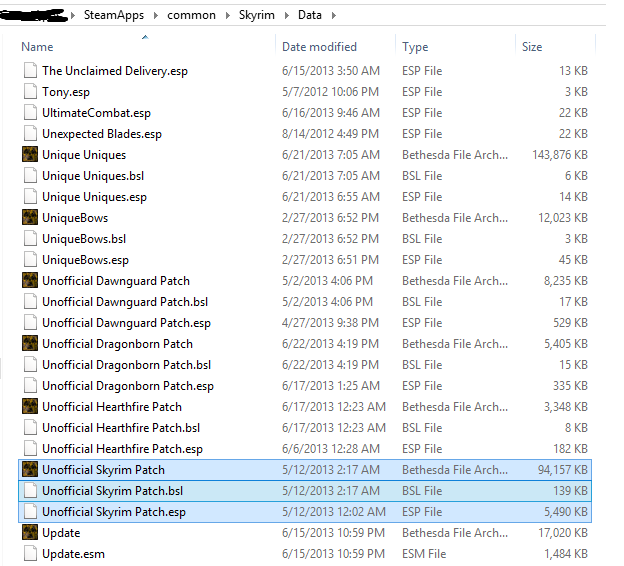Expand breadcrumb arrow after Skyrim
This screenshot has height=566, width=624.
tap(287, 15)
